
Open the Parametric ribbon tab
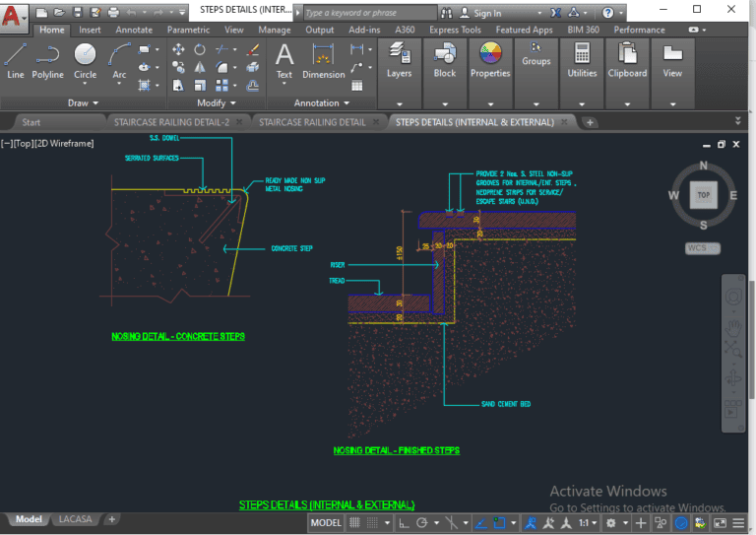(189, 30)
